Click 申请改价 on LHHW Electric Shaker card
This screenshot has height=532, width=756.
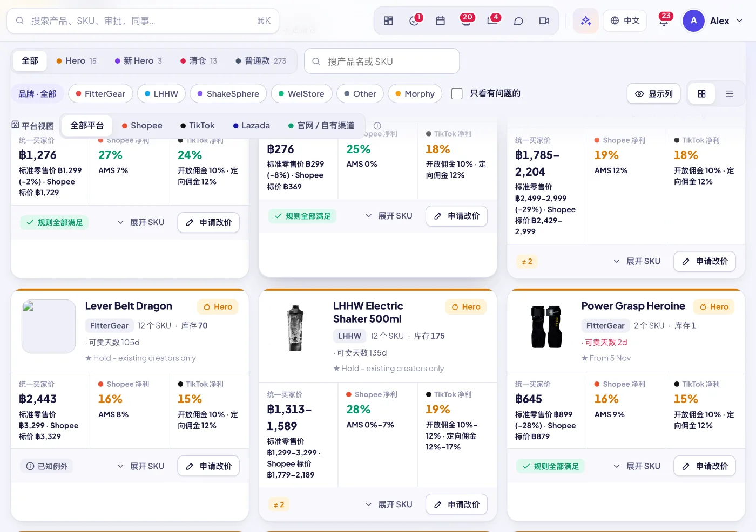[x=457, y=505]
